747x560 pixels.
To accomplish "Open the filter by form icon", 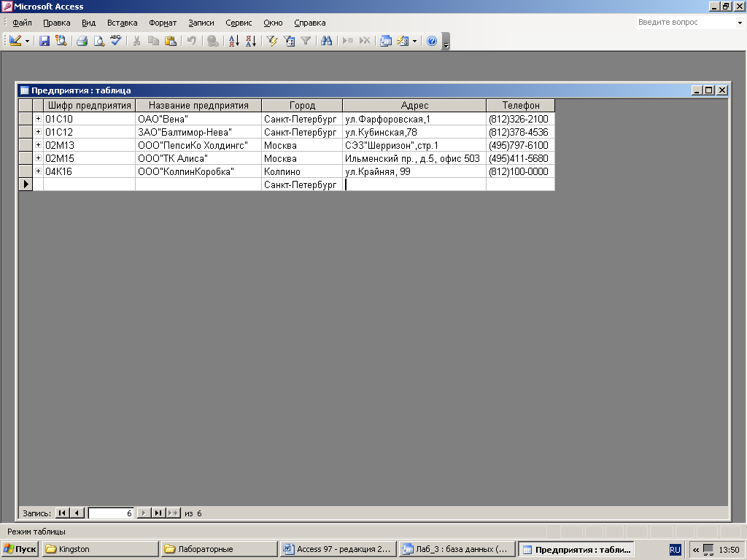I will point(289,41).
